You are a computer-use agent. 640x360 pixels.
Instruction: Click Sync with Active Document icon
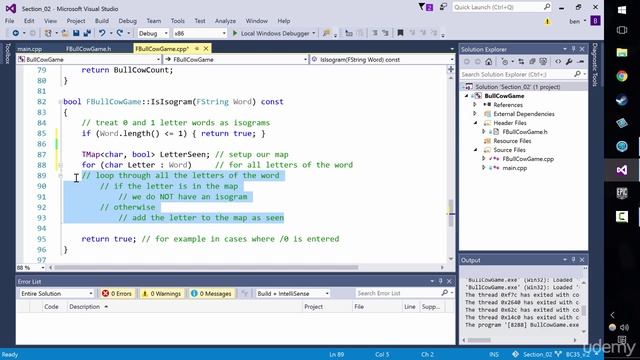[x=521, y=62]
